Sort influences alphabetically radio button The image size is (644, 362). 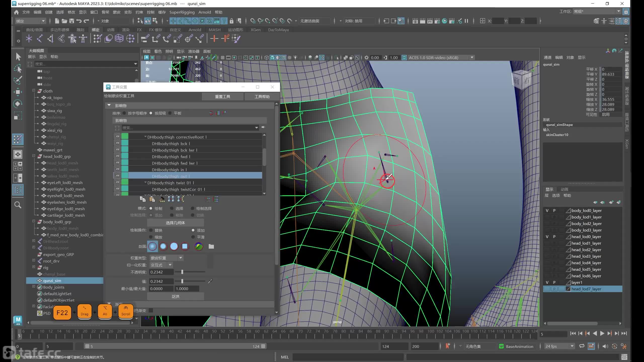pos(124,113)
